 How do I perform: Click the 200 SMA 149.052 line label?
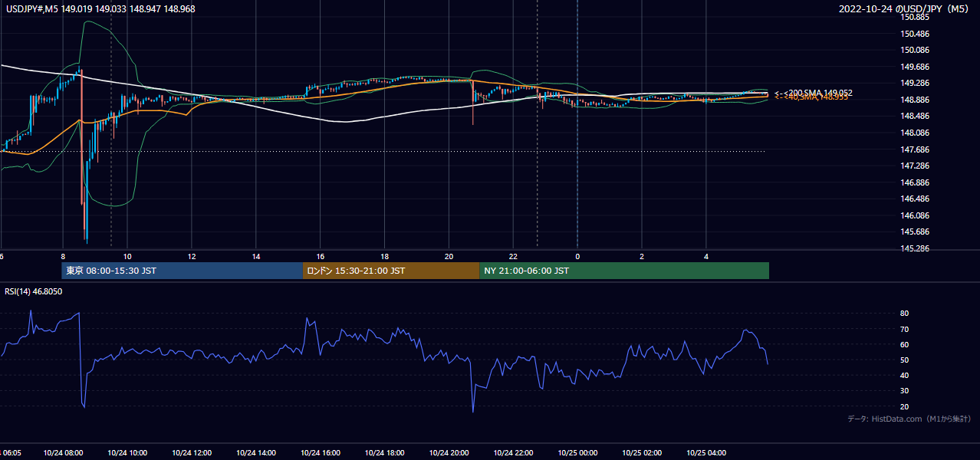pyautogui.click(x=814, y=93)
